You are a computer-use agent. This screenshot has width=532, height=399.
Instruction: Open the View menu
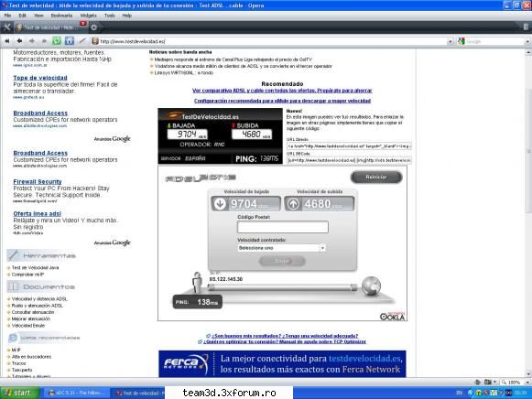click(x=38, y=16)
